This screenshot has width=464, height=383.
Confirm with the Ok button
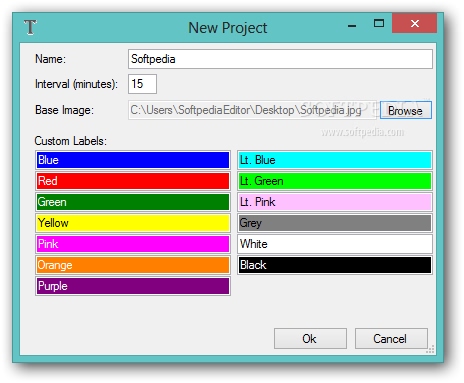tap(310, 339)
